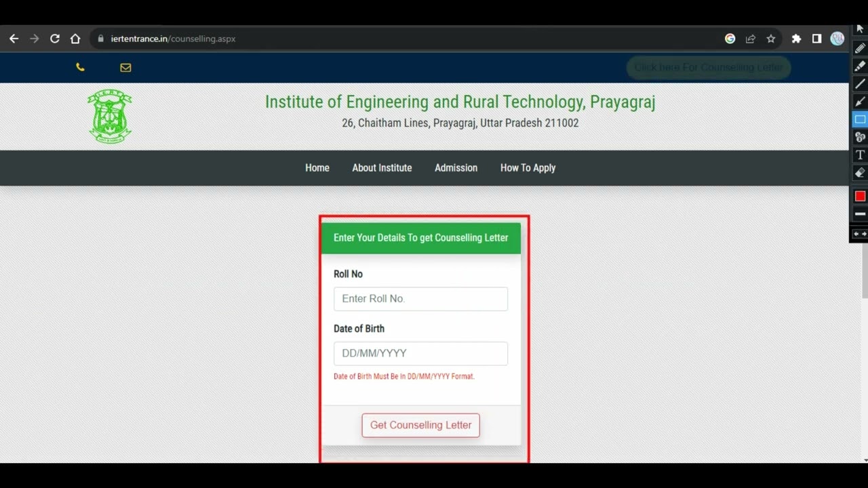Open How To Apply menu item
Image resolution: width=868 pixels, height=488 pixels.
528,167
